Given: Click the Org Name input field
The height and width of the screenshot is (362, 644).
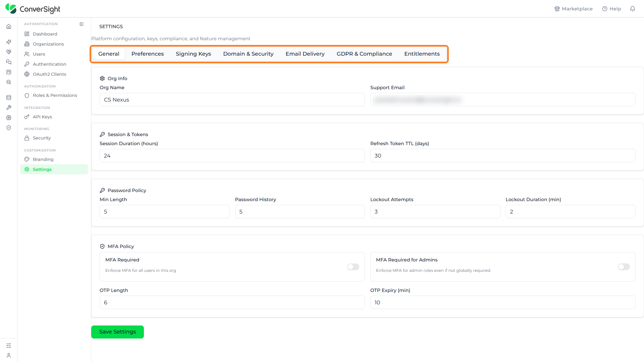Looking at the screenshot, I should (x=232, y=100).
